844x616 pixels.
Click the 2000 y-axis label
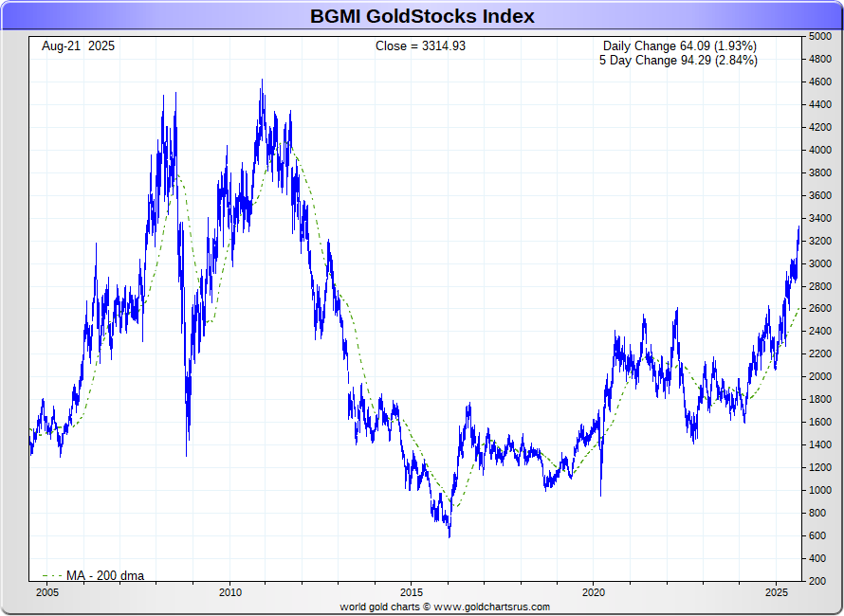click(x=820, y=376)
